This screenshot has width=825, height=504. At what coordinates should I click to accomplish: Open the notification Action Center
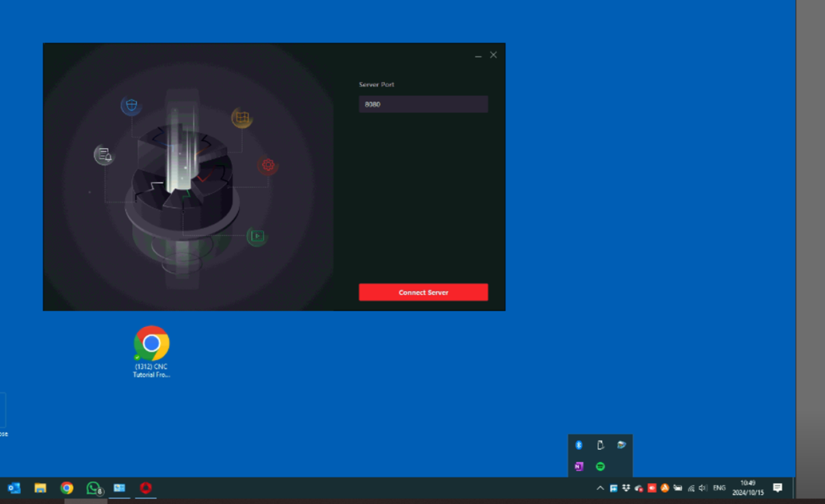click(x=777, y=488)
